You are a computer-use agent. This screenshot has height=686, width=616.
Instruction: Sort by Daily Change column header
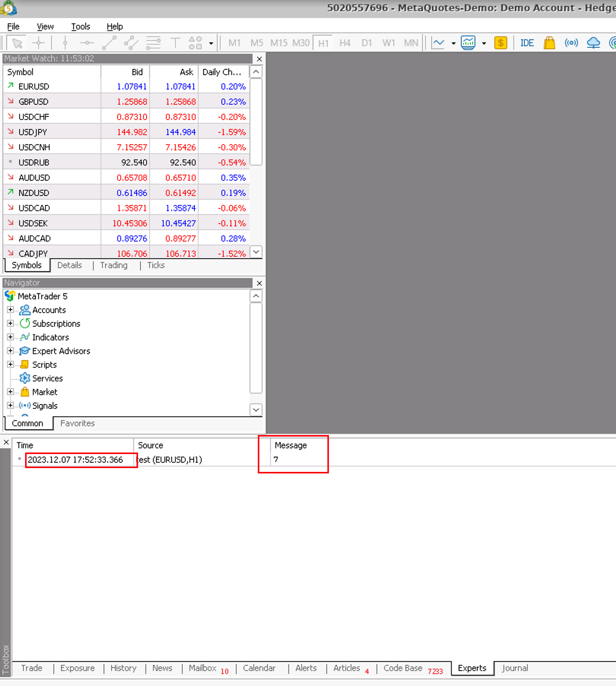(x=224, y=72)
